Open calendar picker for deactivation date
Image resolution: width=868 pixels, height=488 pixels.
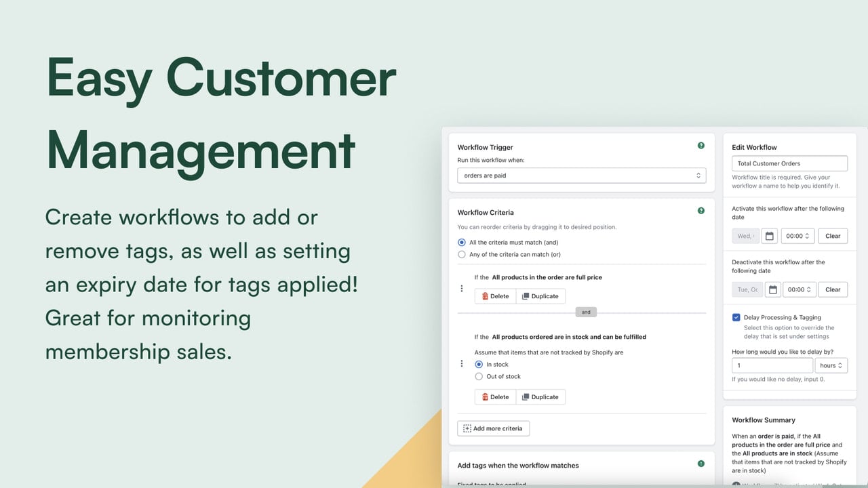point(772,289)
